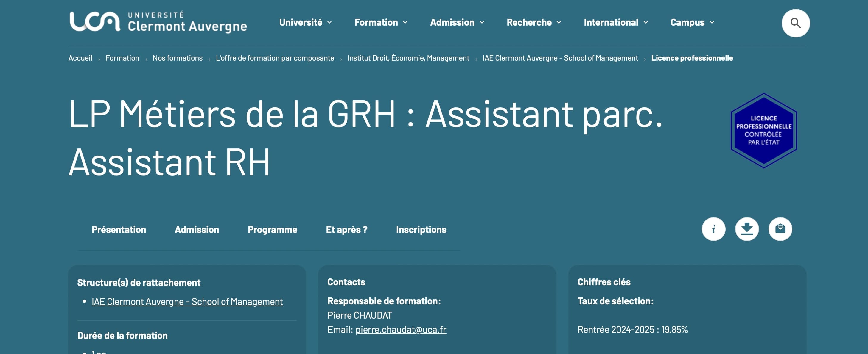Screen dimensions: 868x354
Task: Switch to the Programme tab
Action: pos(272,229)
